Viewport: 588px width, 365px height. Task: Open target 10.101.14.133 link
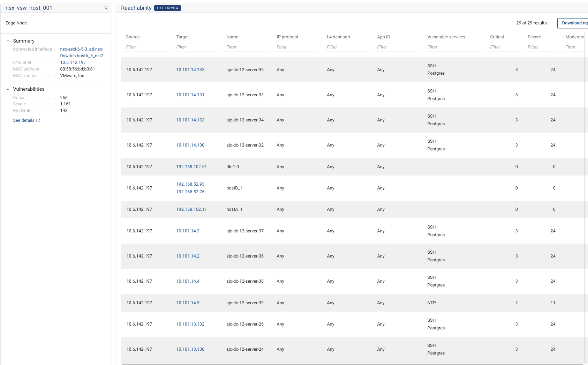(190, 70)
